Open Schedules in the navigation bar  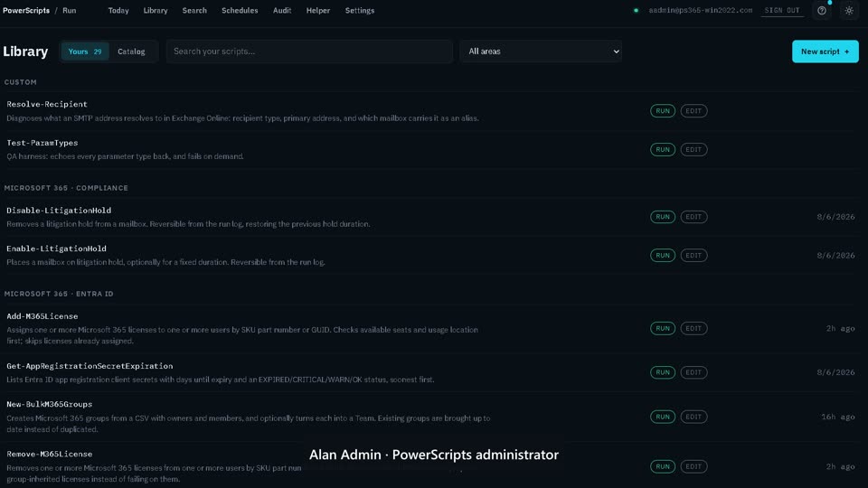point(240,11)
